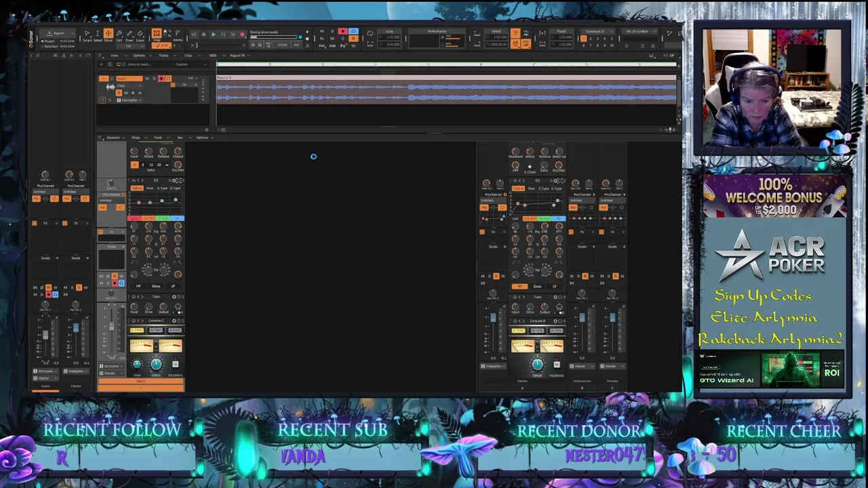Switch to screenset 5
The width and height of the screenshot is (868, 488).
tap(612, 39)
